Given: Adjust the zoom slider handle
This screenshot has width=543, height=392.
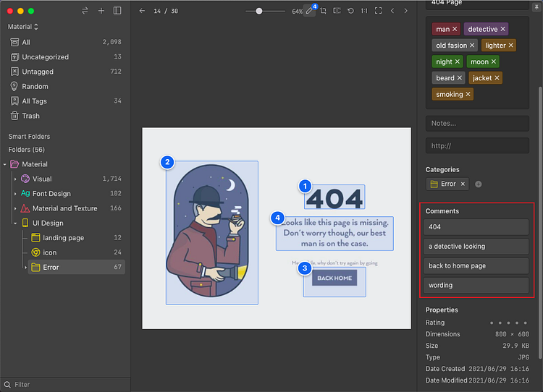Looking at the screenshot, I should coord(259,11).
